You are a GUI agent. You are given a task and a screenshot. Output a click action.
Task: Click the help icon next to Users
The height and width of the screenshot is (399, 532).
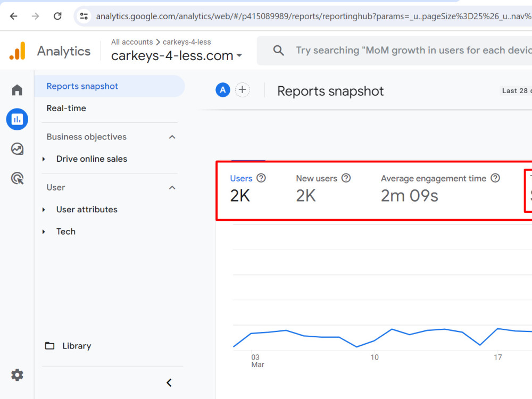[x=261, y=178]
